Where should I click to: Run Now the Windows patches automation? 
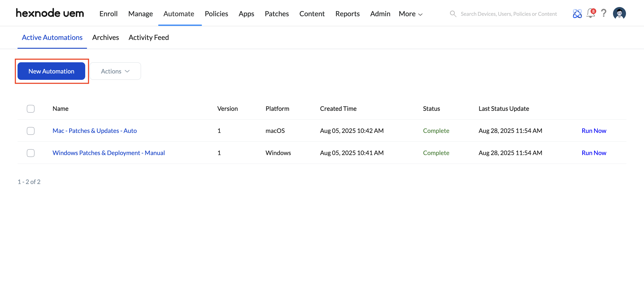593,153
